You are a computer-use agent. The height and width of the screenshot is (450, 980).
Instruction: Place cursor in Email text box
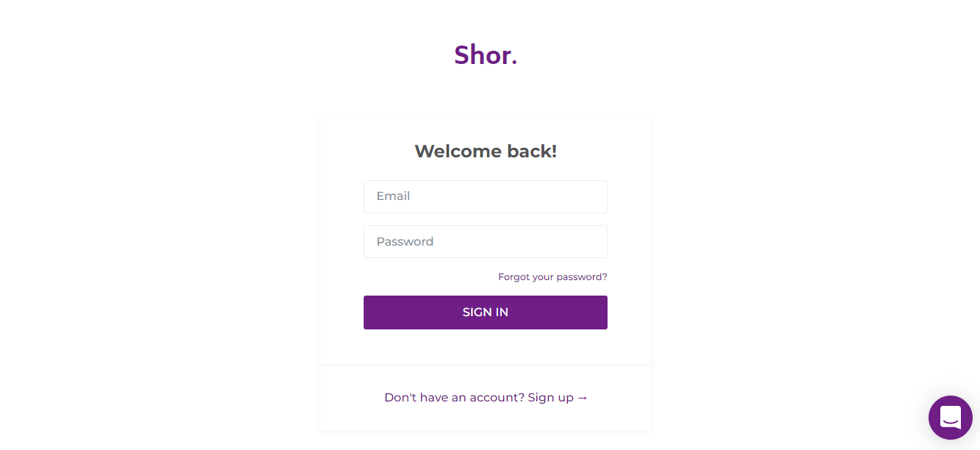(x=485, y=196)
